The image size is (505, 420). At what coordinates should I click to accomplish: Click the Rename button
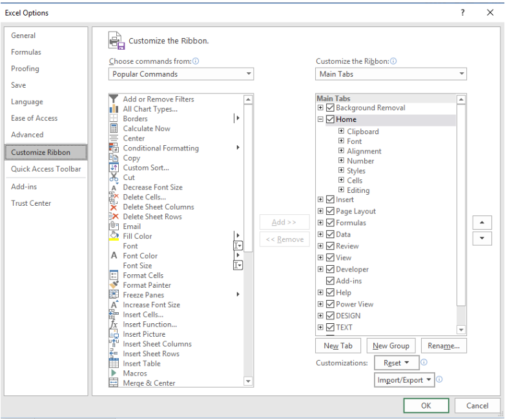coord(444,346)
